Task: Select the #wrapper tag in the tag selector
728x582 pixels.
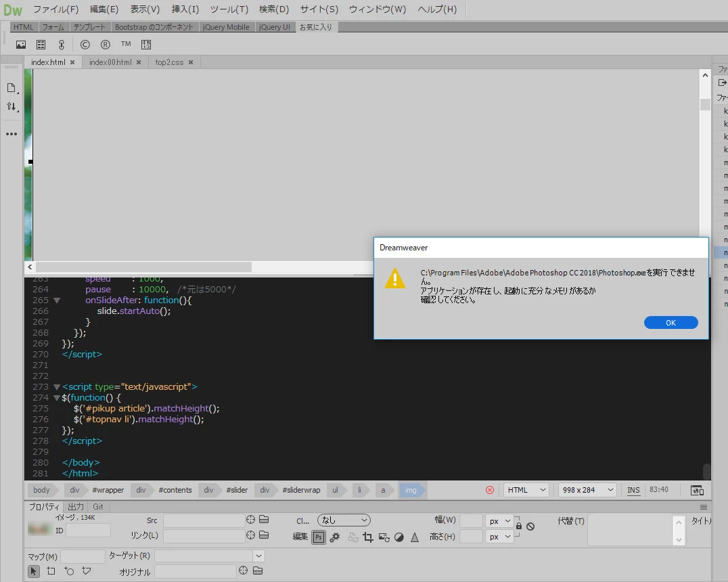Action: click(108, 490)
